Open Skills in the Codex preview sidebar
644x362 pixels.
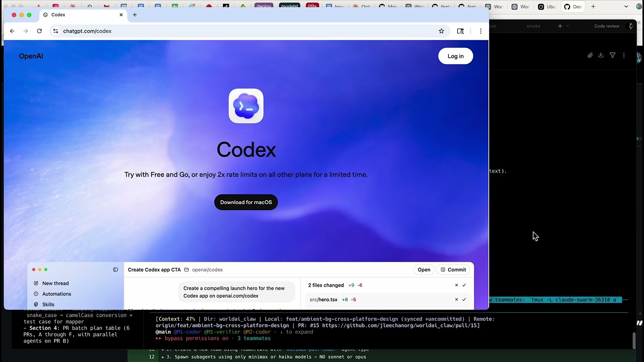(x=48, y=304)
